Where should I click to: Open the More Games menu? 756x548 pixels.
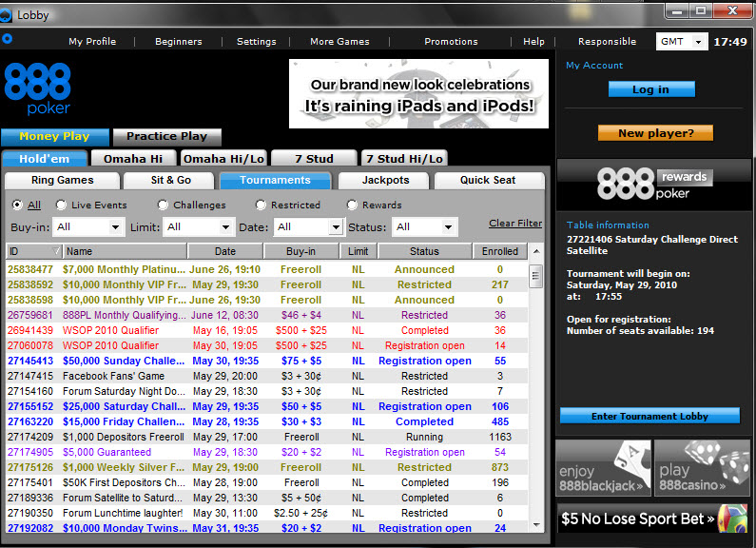coord(339,42)
